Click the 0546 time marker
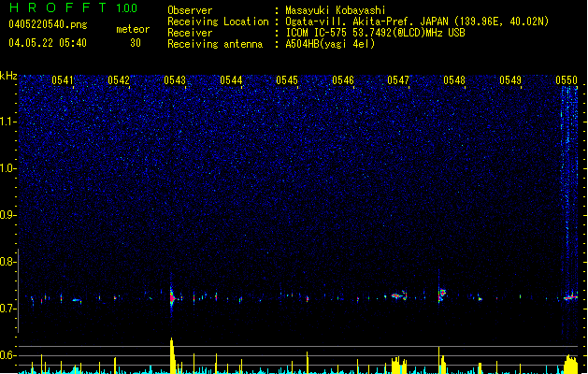Viewport: 588px width, 374px height. 343,80
